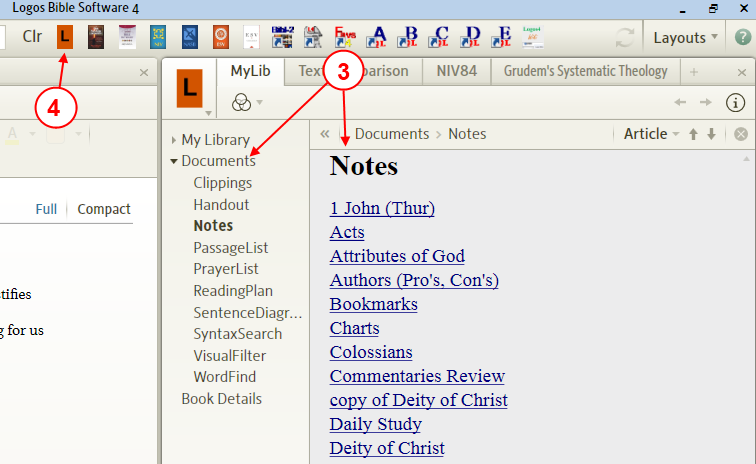Switch to Grudem's Systematic Theology tab
Image resolution: width=756 pixels, height=464 pixels.
pos(585,71)
